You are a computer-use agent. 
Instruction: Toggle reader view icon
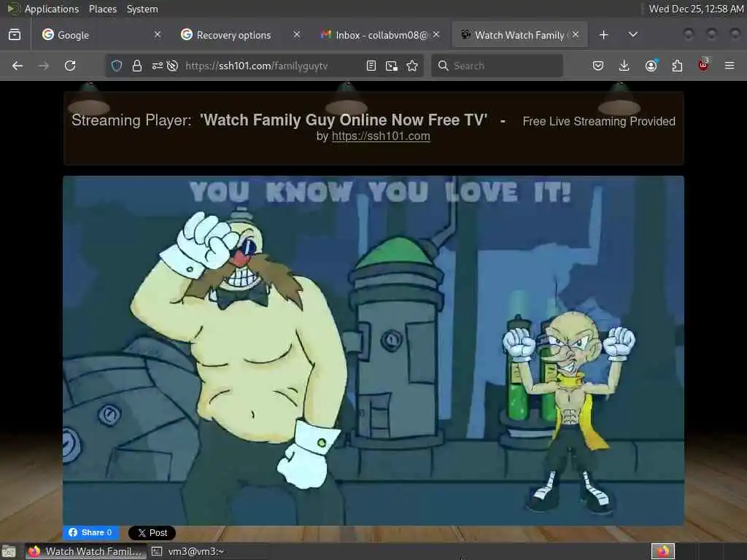pos(371,66)
